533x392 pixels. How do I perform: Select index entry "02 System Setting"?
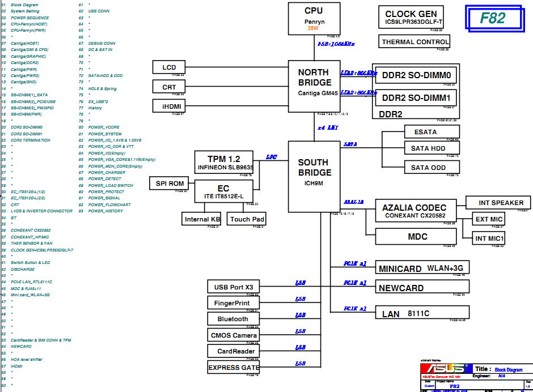click(20, 11)
